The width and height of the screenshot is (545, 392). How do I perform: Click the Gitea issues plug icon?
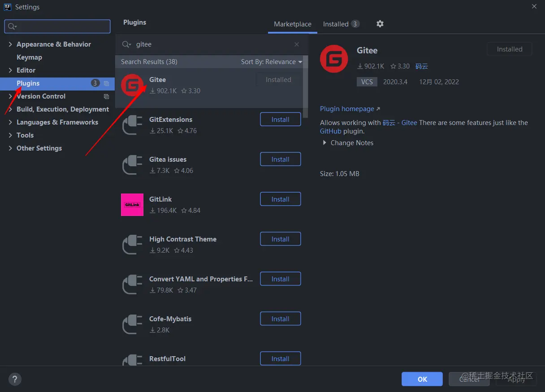click(132, 165)
